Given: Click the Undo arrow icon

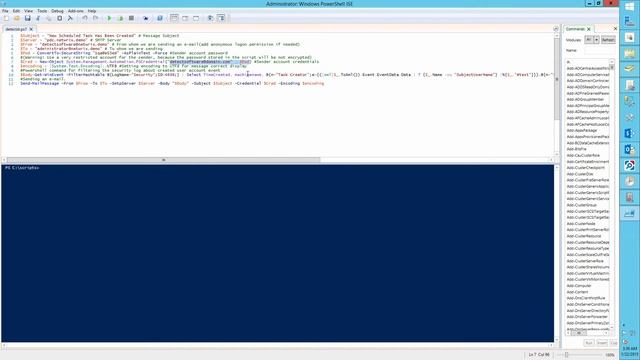Looking at the screenshot, I should (85, 18).
